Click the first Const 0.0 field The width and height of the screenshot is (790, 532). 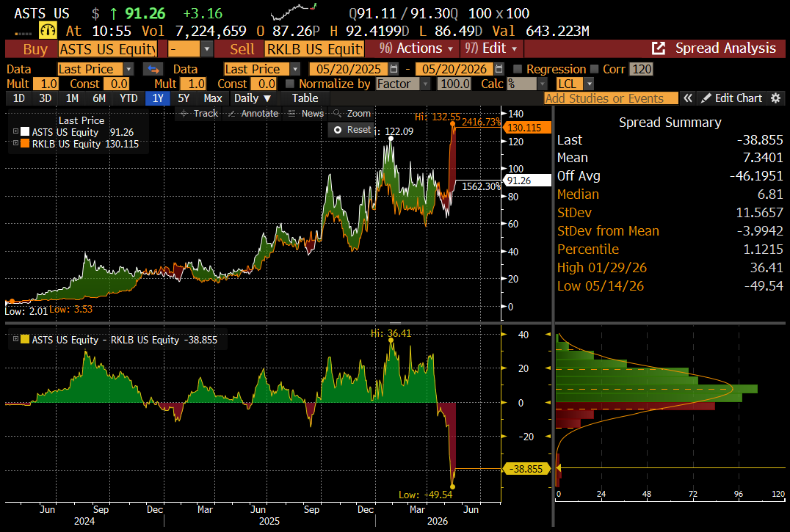117,84
